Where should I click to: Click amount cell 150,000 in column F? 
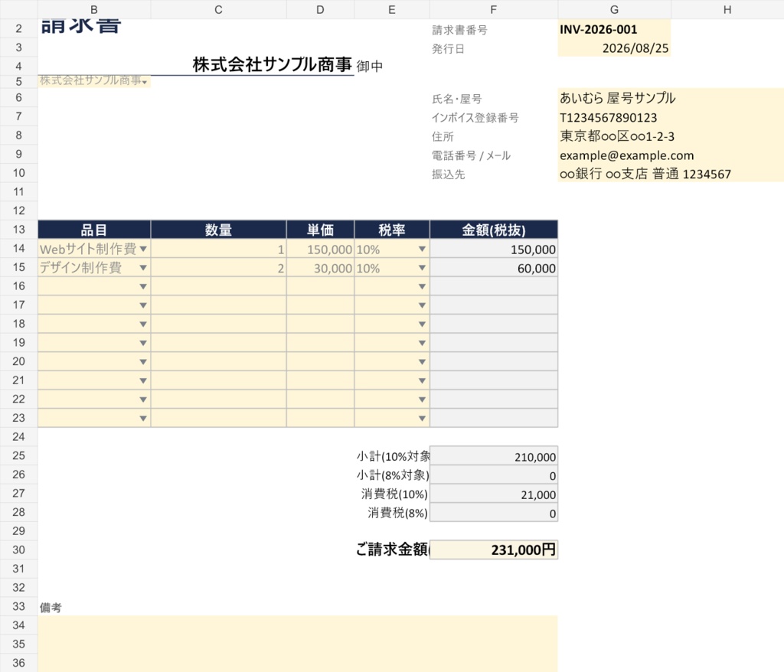[x=494, y=249]
